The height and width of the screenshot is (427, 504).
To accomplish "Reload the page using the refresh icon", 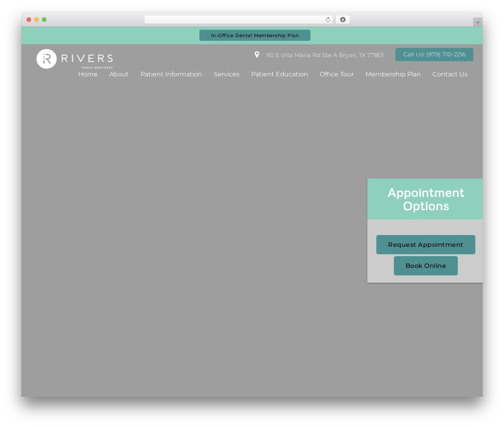I will tap(328, 20).
